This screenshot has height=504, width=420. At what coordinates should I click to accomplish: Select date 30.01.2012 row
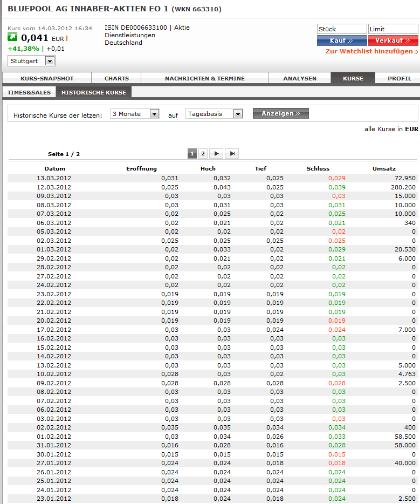(212, 454)
